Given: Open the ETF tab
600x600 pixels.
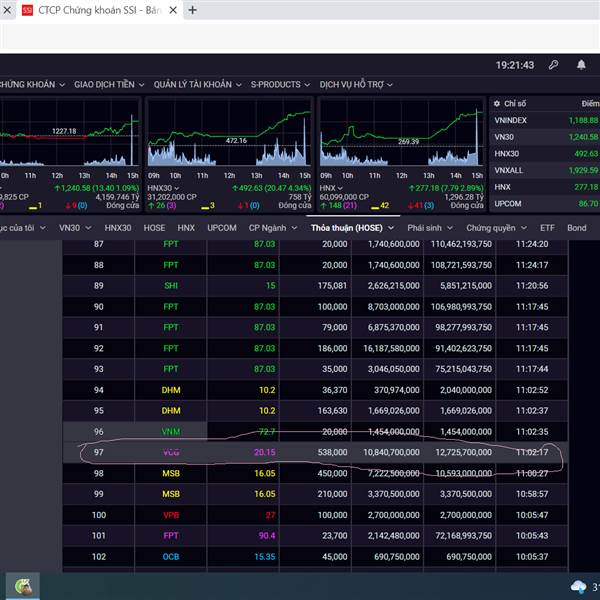Looking at the screenshot, I should pyautogui.click(x=547, y=228).
